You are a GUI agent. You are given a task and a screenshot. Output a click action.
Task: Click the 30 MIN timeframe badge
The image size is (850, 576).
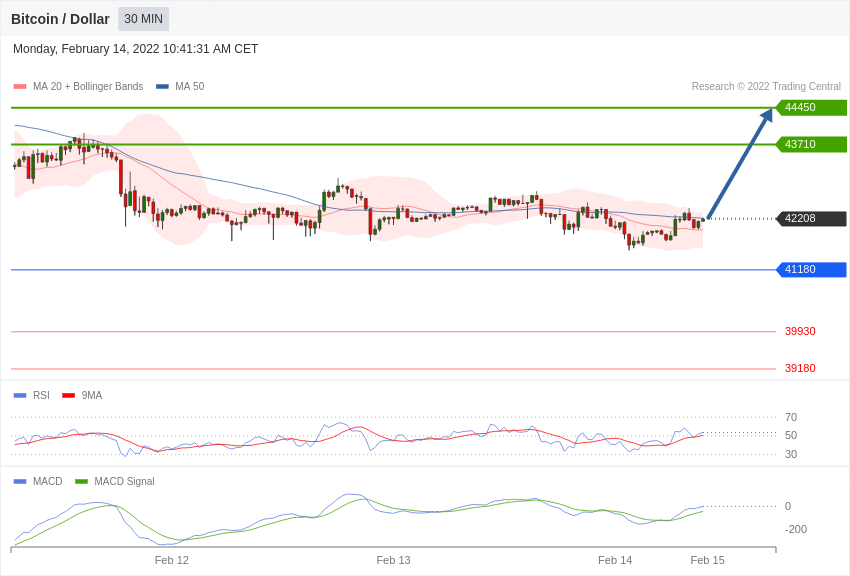144,19
